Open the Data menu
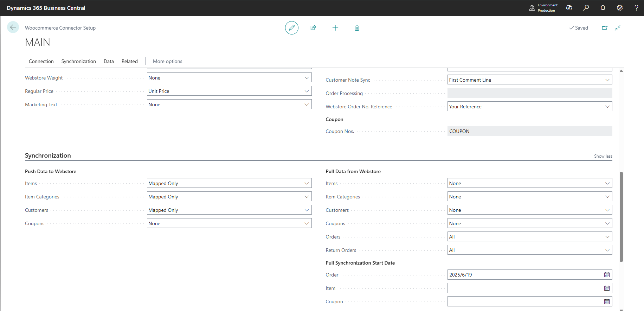 pos(109,61)
